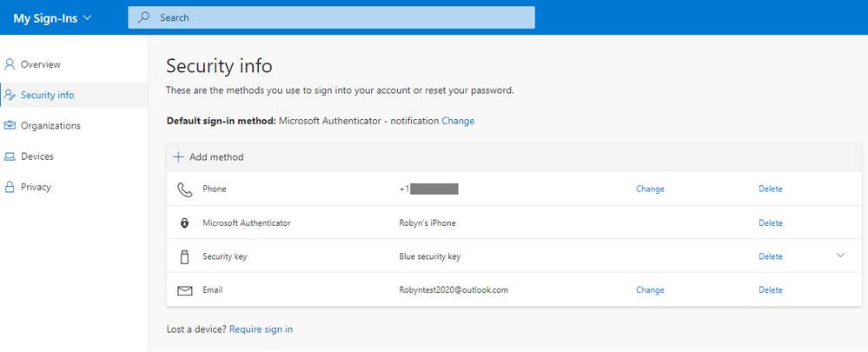The width and height of the screenshot is (868, 352).
Task: Click the Devices laptop icon
Action: point(10,156)
